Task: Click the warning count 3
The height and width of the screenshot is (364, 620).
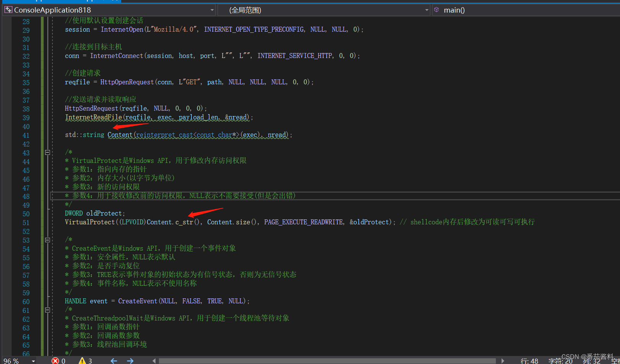Action: coord(90,361)
